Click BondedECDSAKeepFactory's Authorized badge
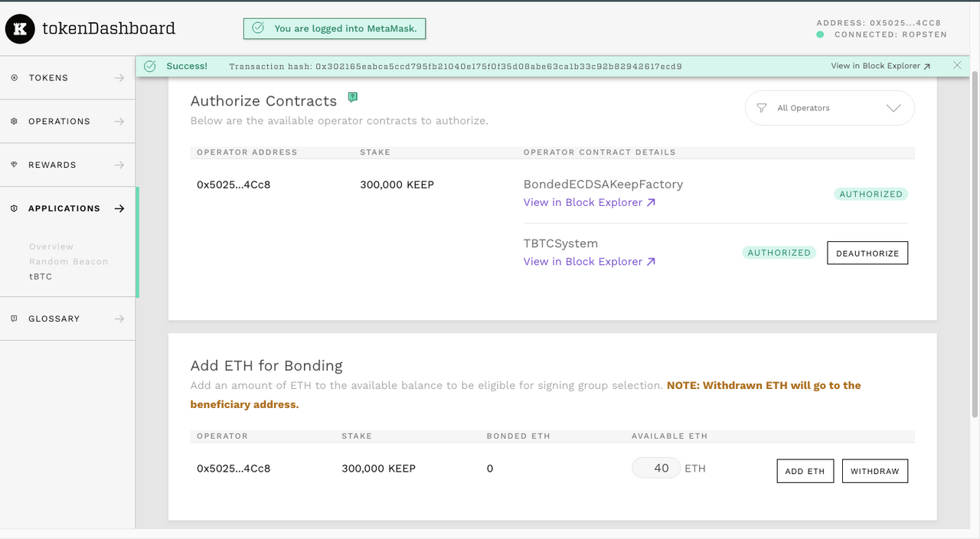980x539 pixels. click(871, 194)
